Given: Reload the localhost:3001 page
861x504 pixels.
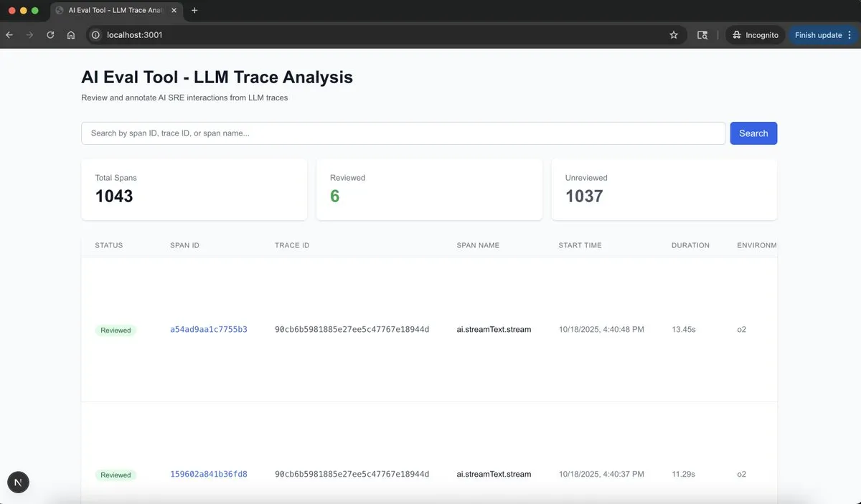Looking at the screenshot, I should pos(50,34).
